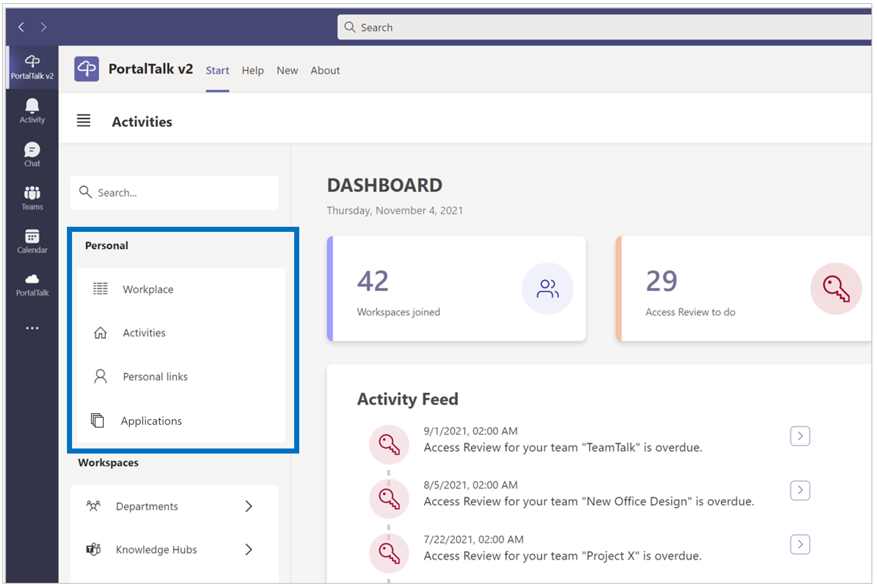The image size is (877, 588).
Task: Click New Office Design overdue review text
Action: click(x=589, y=501)
